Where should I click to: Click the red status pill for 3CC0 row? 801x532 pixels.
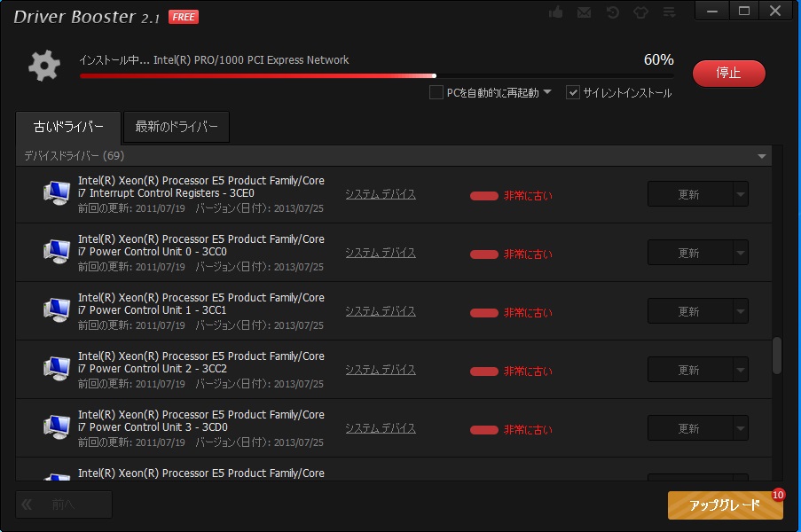click(x=483, y=254)
